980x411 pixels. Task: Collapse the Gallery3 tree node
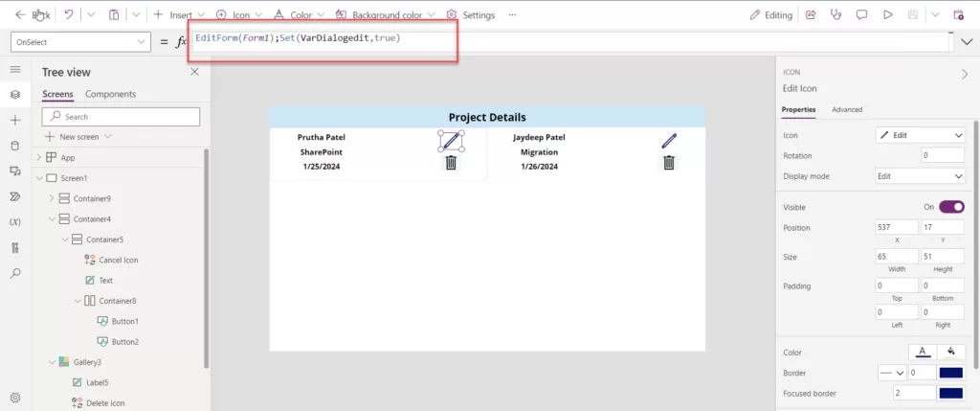point(51,362)
